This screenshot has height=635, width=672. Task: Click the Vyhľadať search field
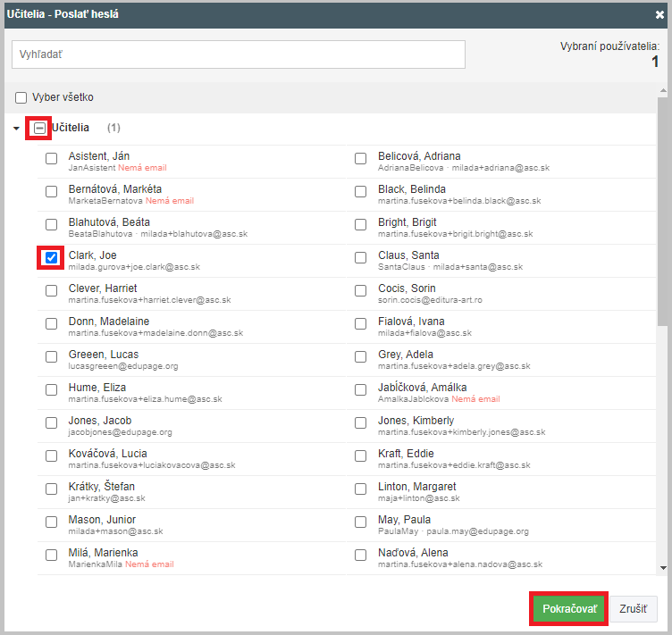239,54
